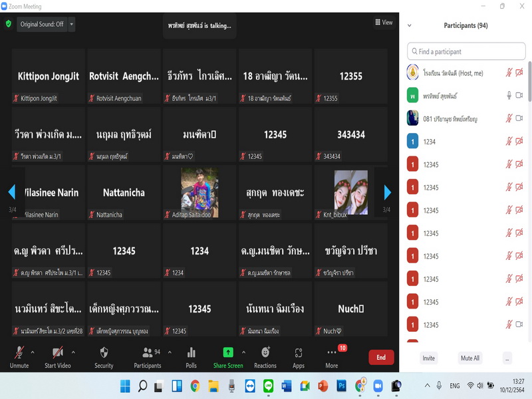Screen dimensions: 532x399
Task: Open Polls
Action: [x=191, y=358]
